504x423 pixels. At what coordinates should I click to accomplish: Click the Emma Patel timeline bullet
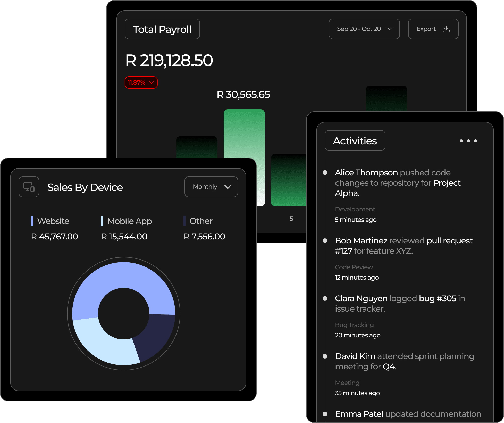tap(325, 414)
